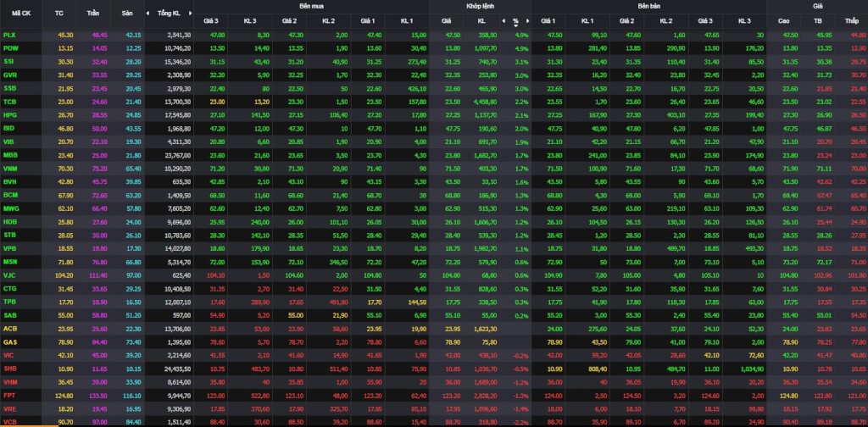Open the SSI ticker row
Screen dimensions: 868x427
pos(433,61)
